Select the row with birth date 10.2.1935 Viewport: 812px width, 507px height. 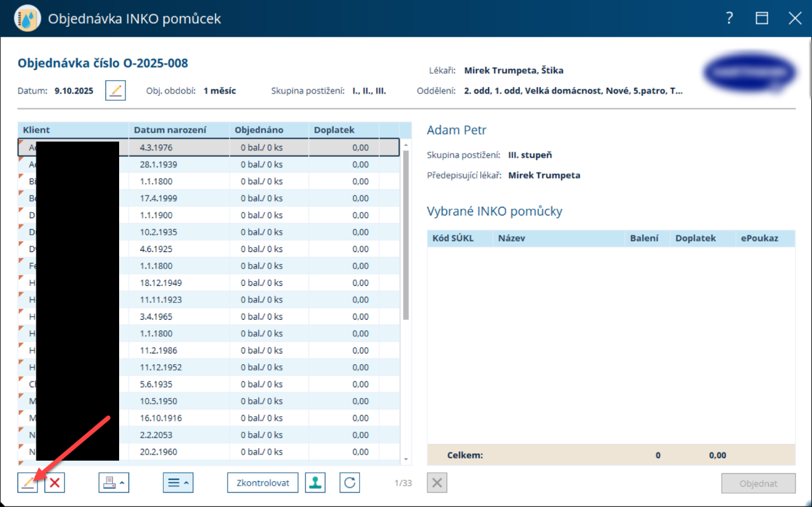[209, 232]
